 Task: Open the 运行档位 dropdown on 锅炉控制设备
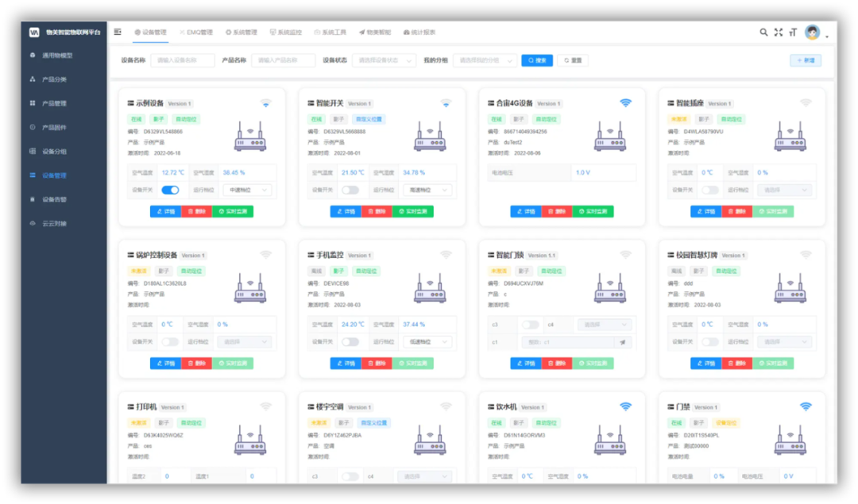(x=244, y=342)
